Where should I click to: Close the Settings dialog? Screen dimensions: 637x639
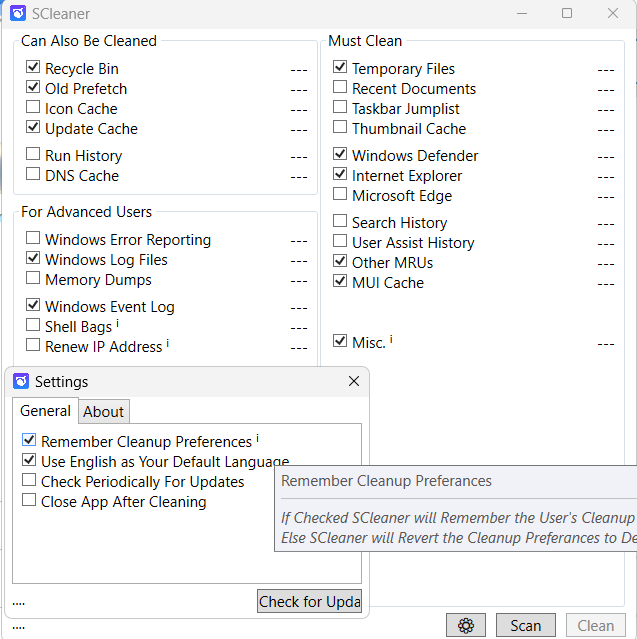[354, 381]
